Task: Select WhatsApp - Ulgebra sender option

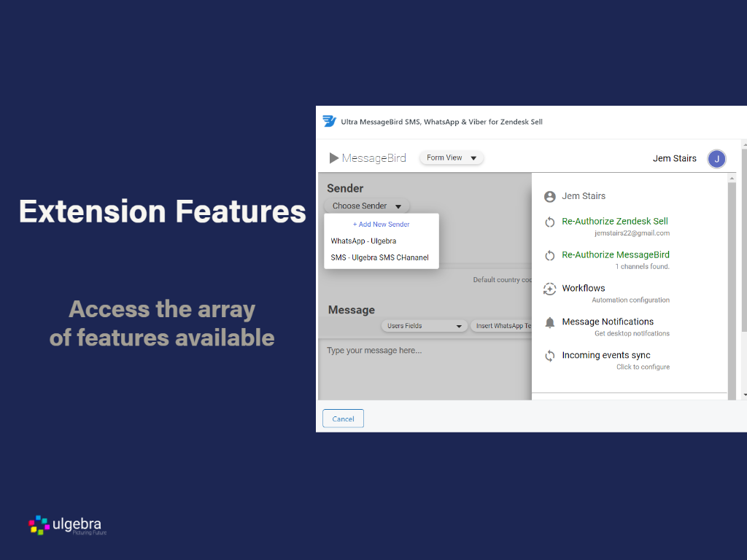Action: [363, 241]
